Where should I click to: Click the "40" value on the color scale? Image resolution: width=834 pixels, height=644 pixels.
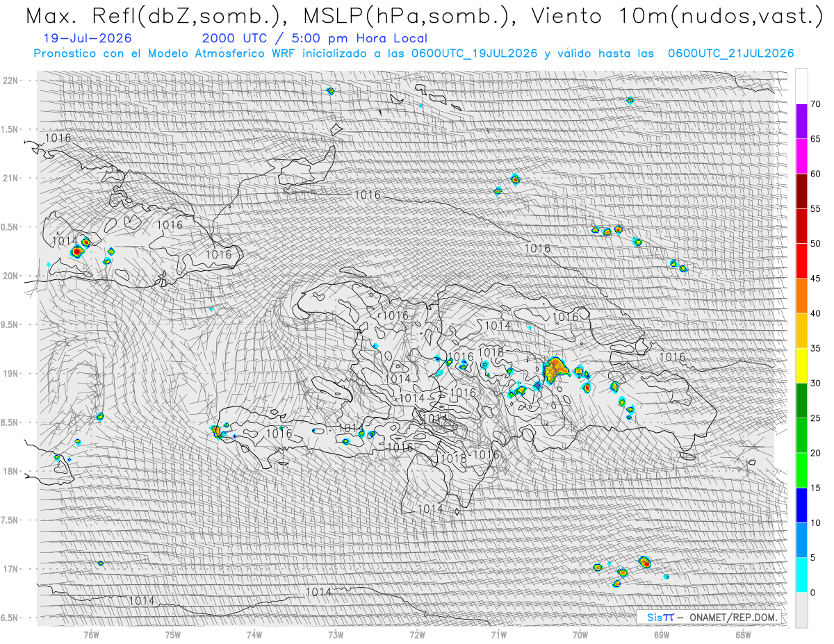[817, 313]
